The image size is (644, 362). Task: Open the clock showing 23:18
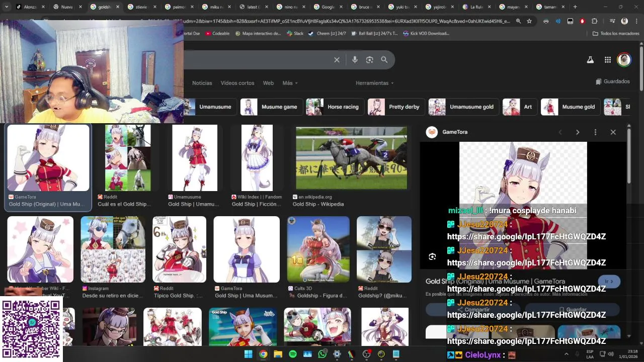[628, 354]
